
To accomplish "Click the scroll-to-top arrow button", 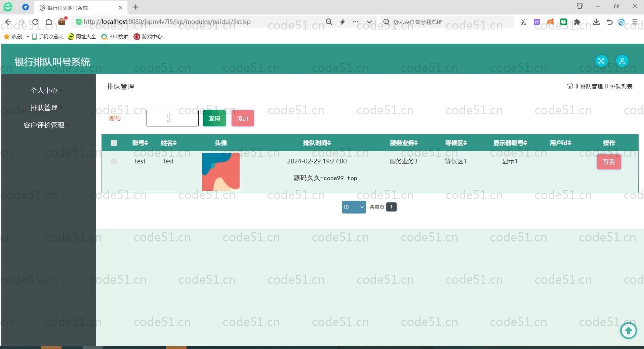I will 628,331.
